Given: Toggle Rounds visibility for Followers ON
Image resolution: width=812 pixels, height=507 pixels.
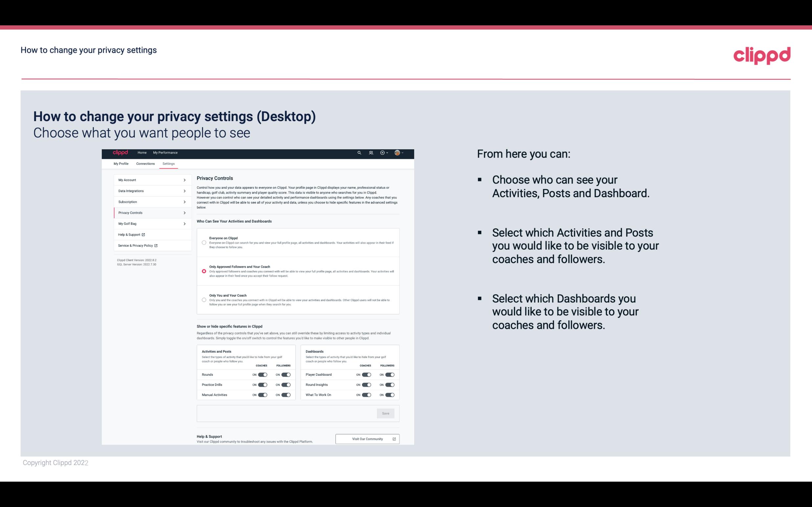Looking at the screenshot, I should pos(286,374).
